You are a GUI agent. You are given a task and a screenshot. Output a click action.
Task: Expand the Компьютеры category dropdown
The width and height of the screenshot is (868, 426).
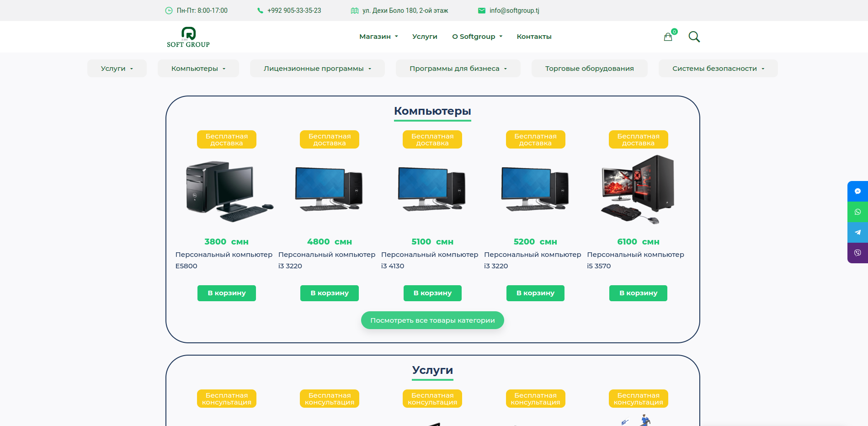pos(198,69)
